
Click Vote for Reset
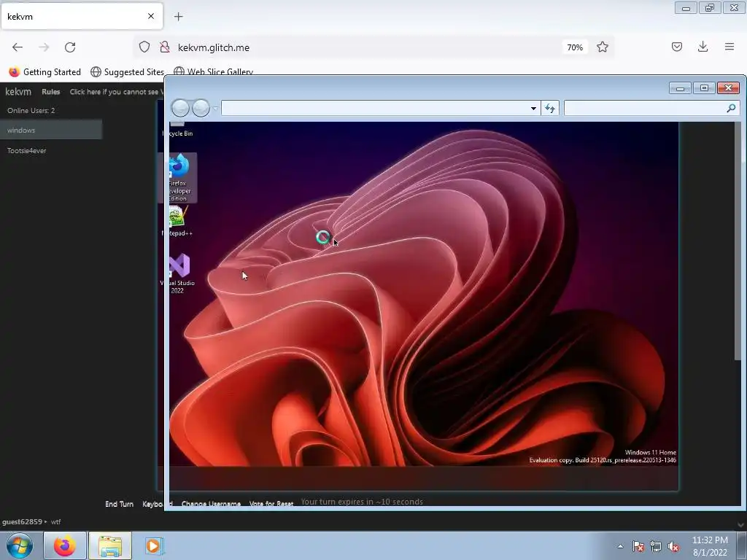tap(271, 504)
